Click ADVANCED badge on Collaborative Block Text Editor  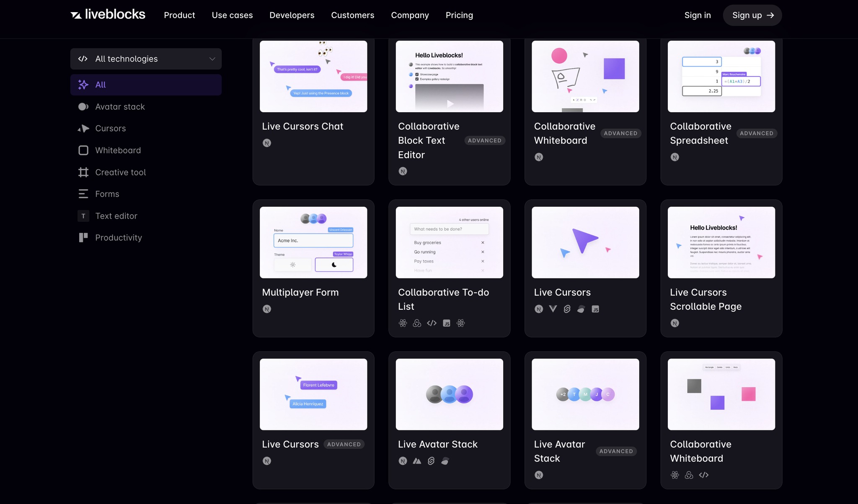(485, 141)
